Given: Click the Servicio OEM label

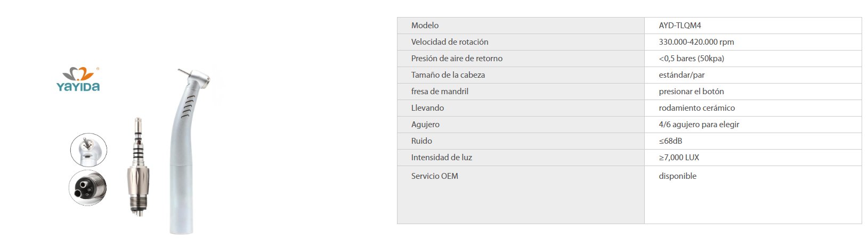Looking at the screenshot, I should coord(434,176).
